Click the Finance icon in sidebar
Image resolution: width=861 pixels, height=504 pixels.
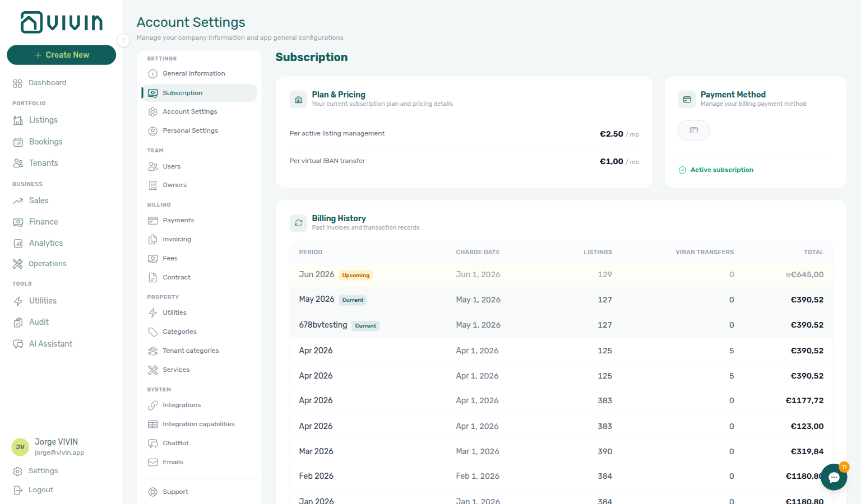pos(18,222)
